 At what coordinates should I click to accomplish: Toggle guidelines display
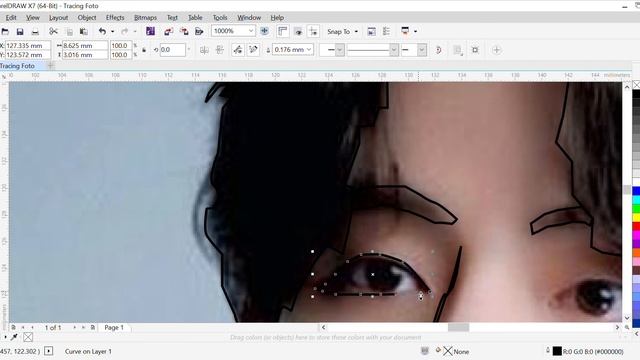[313, 31]
